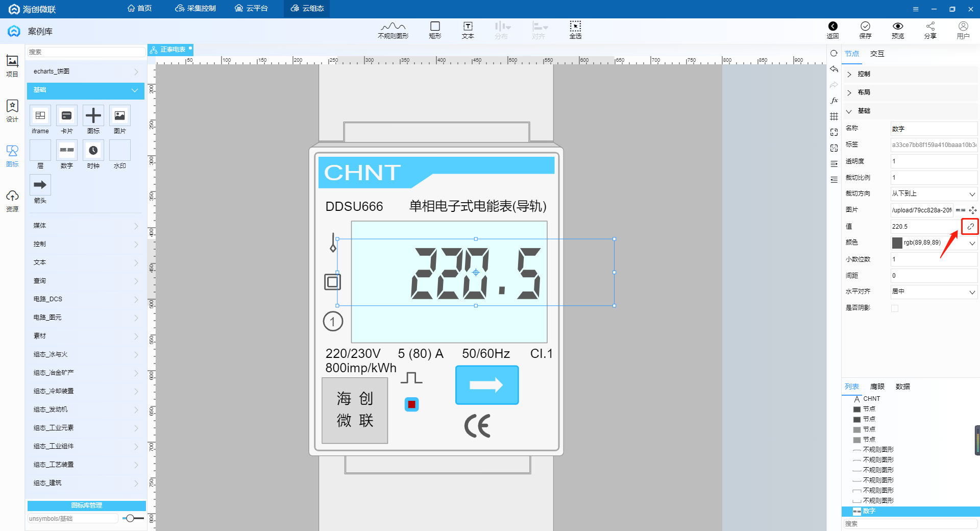Click the link icon beside the 值 field
980x531 pixels.
pyautogui.click(x=970, y=226)
